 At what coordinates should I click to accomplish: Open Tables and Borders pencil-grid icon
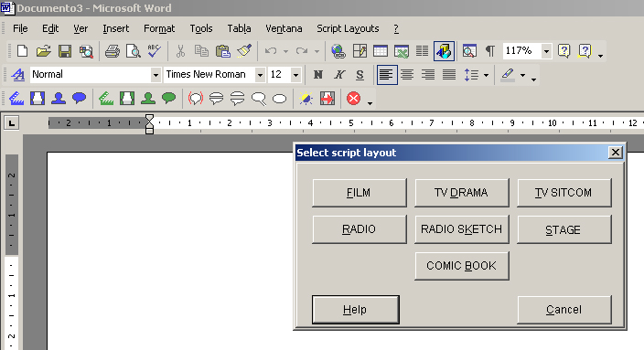pyautogui.click(x=360, y=51)
